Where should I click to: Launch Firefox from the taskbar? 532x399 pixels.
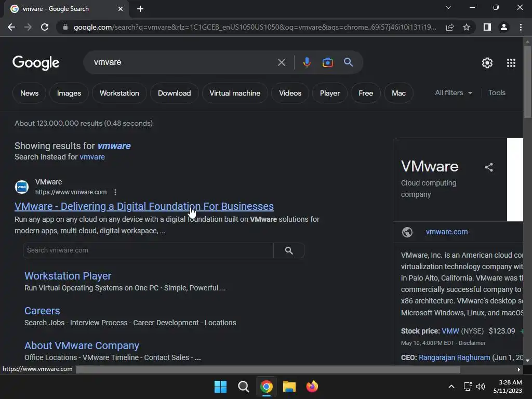pyautogui.click(x=312, y=387)
